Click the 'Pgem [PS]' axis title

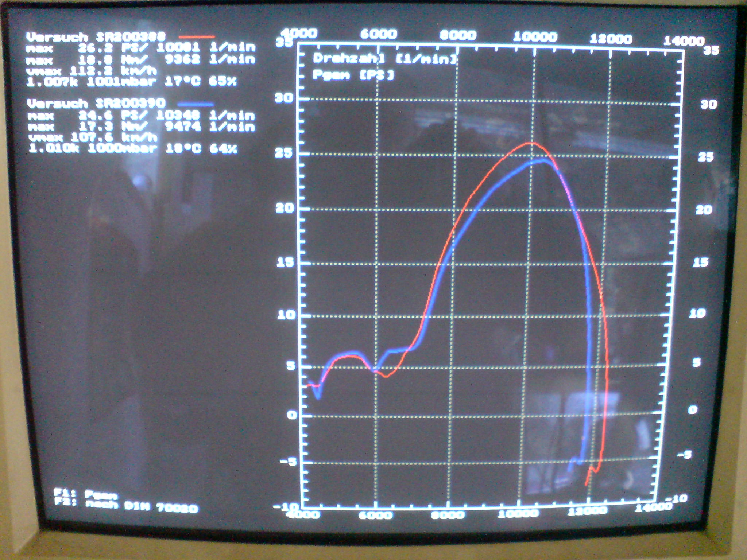click(x=353, y=75)
